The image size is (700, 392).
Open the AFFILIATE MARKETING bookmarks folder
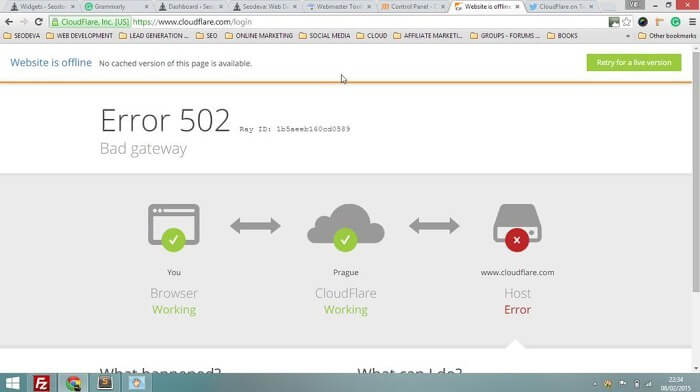click(x=428, y=36)
